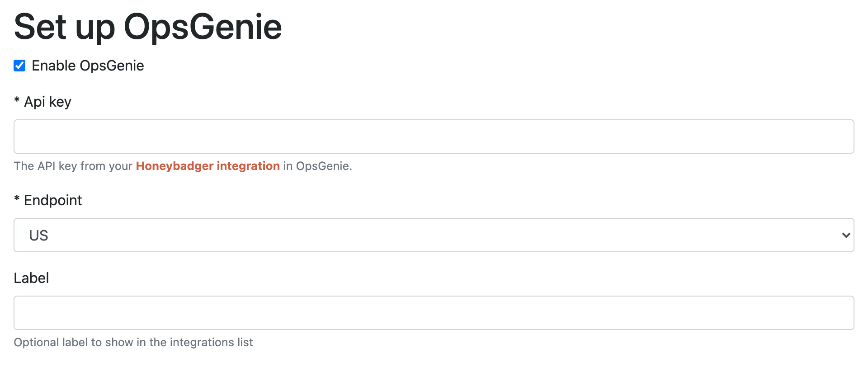Click the "Endpoint" field label
The width and height of the screenshot is (868, 377).
click(53, 200)
